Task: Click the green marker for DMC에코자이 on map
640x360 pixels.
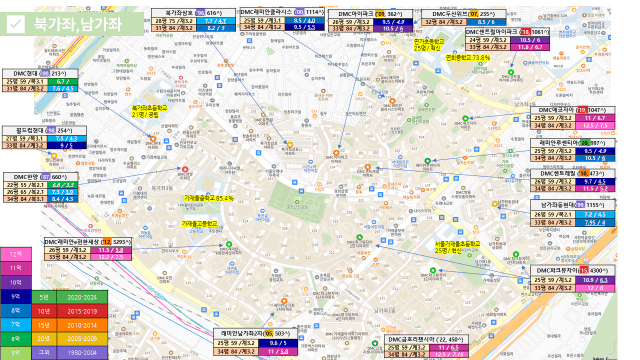Action: 465,118
